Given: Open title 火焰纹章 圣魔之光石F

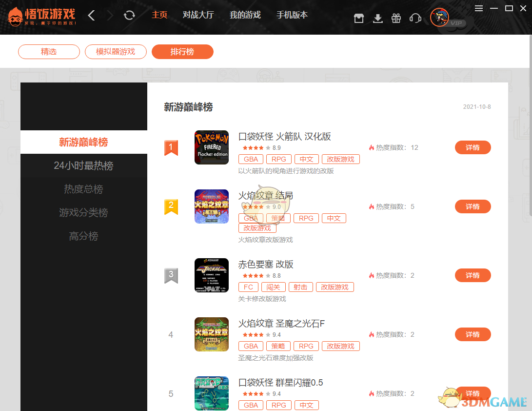Looking at the screenshot, I should (x=282, y=324).
